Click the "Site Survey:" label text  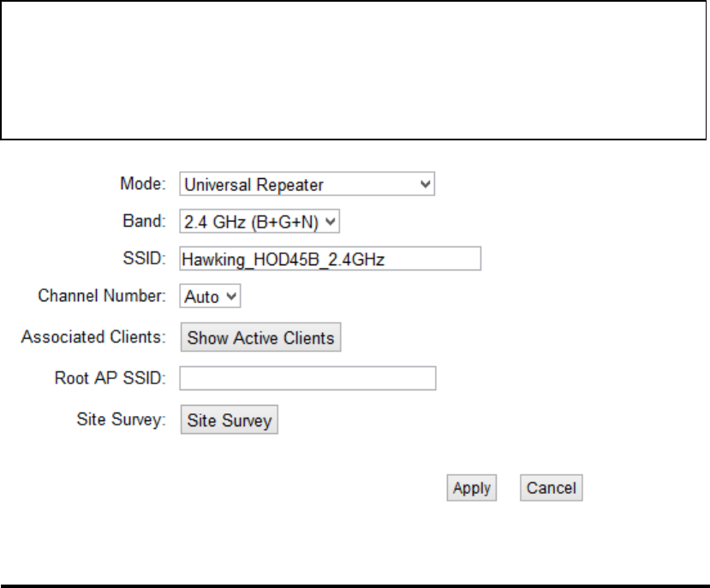pos(122,419)
